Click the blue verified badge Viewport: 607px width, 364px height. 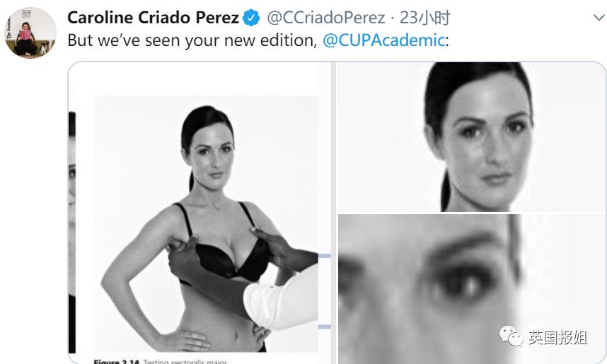pos(251,18)
